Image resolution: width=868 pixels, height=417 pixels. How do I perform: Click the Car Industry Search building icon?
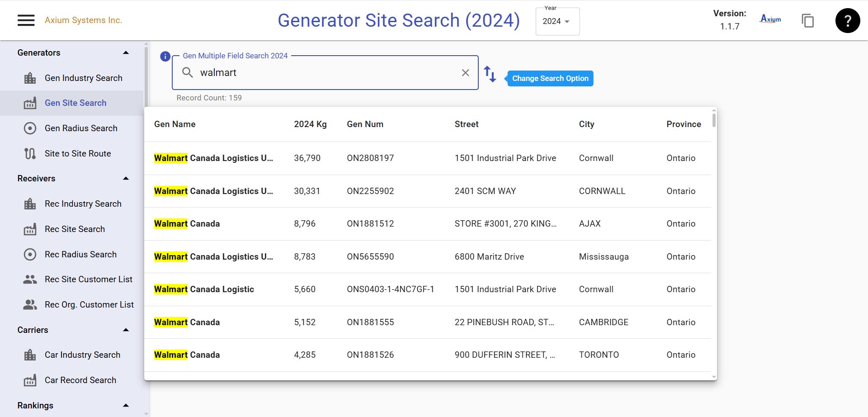[x=30, y=355]
